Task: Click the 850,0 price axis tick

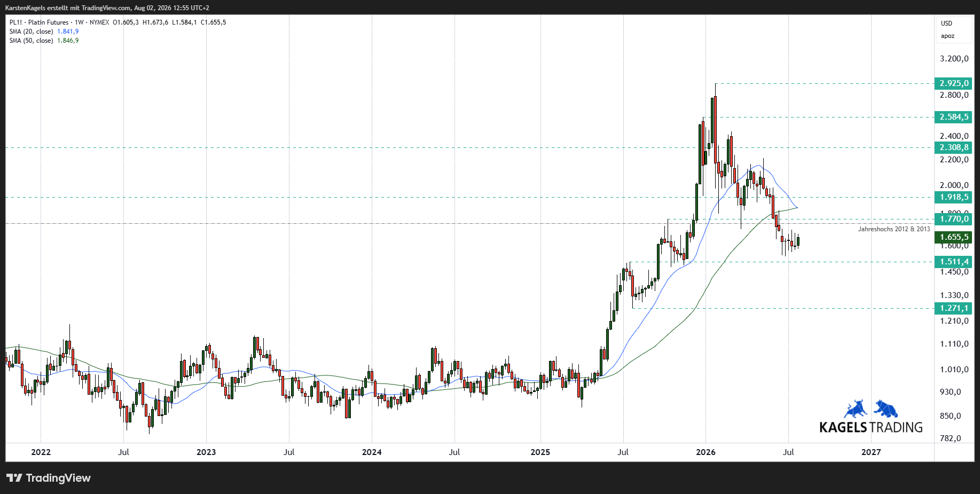Action: (x=951, y=416)
